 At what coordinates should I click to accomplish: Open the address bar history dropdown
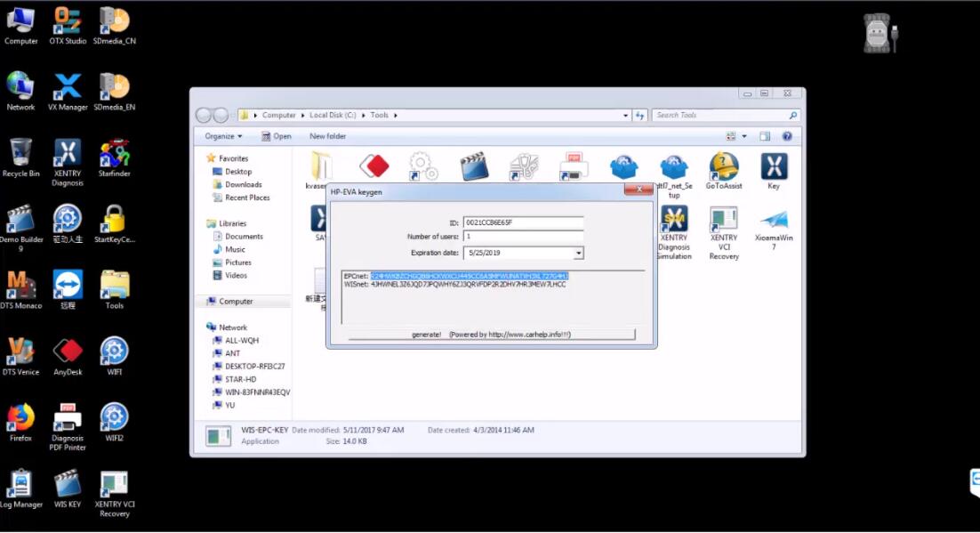pos(625,115)
